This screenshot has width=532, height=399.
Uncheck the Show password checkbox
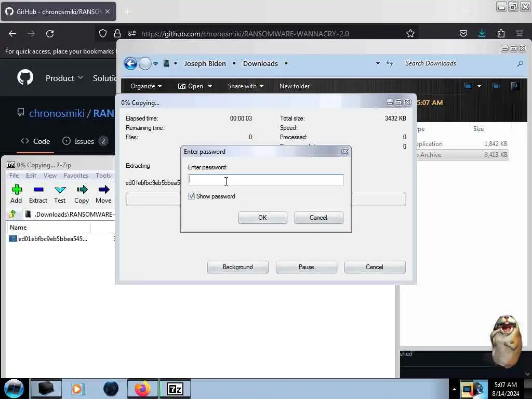pos(191,196)
